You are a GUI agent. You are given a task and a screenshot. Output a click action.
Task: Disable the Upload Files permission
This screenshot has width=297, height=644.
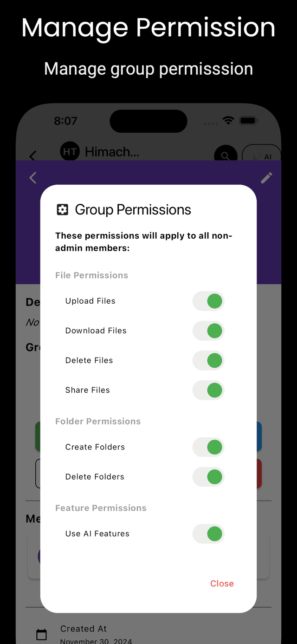[208, 301]
